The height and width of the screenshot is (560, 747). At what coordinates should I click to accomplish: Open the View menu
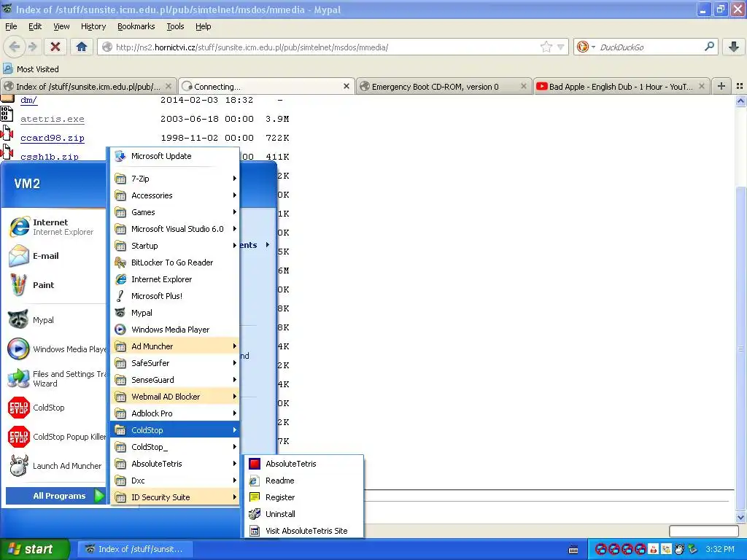tap(61, 26)
